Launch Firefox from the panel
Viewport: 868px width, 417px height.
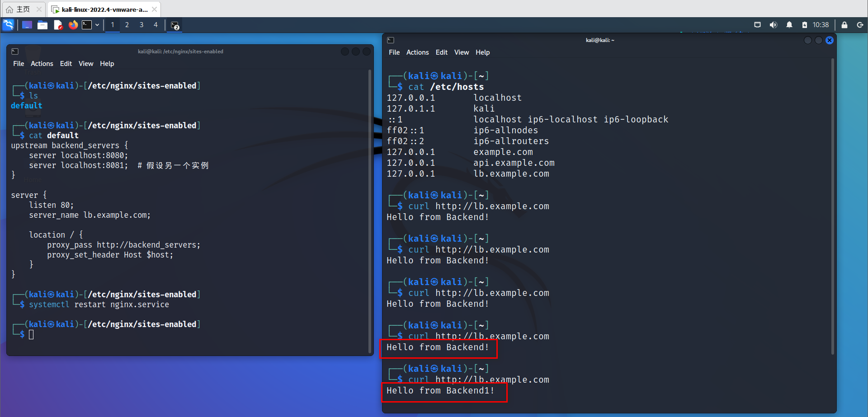(73, 25)
